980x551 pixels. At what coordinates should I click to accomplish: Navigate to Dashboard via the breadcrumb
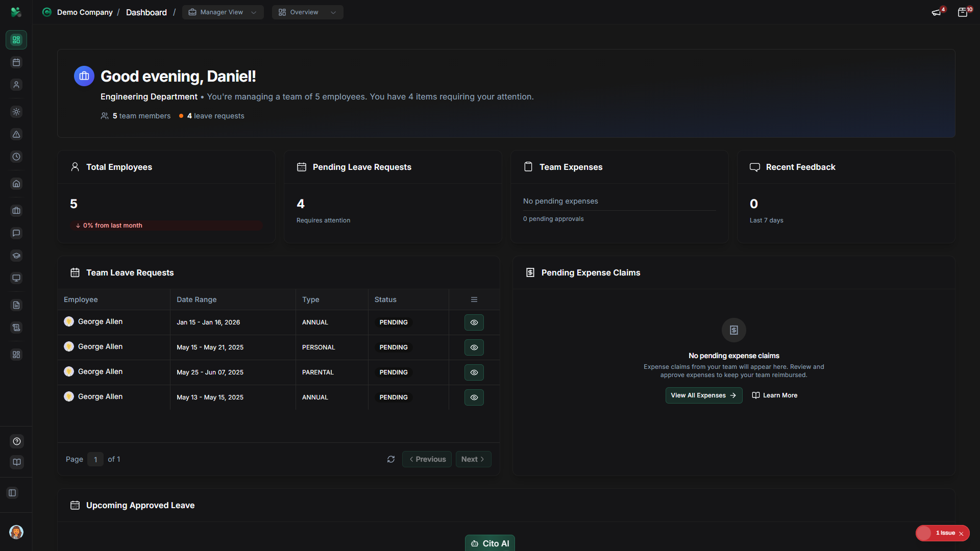point(146,12)
